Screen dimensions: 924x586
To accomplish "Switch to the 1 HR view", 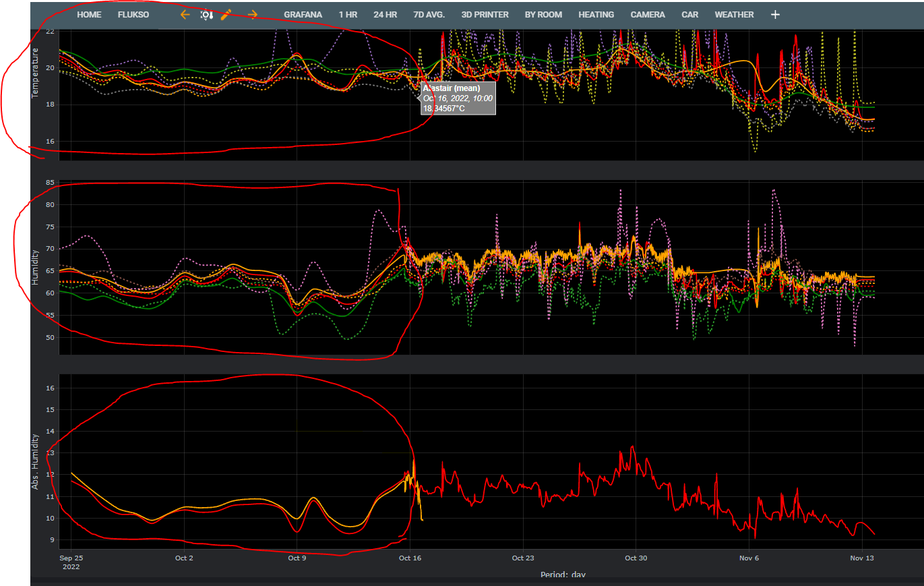I will (348, 14).
